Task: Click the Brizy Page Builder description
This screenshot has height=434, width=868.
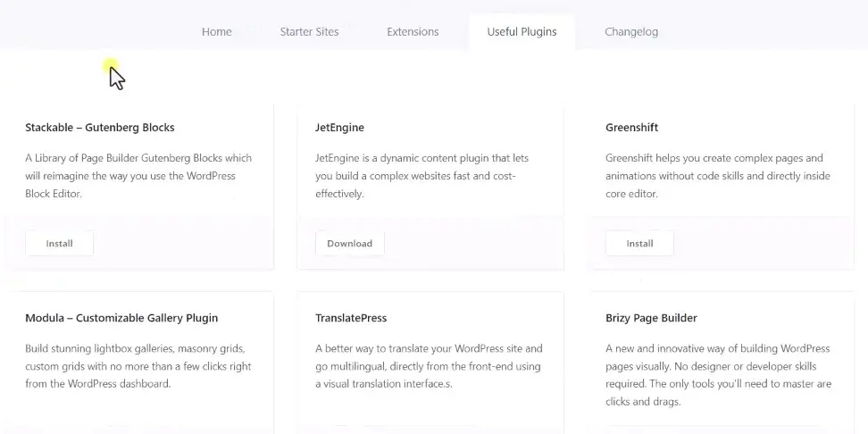Action: coord(718,375)
